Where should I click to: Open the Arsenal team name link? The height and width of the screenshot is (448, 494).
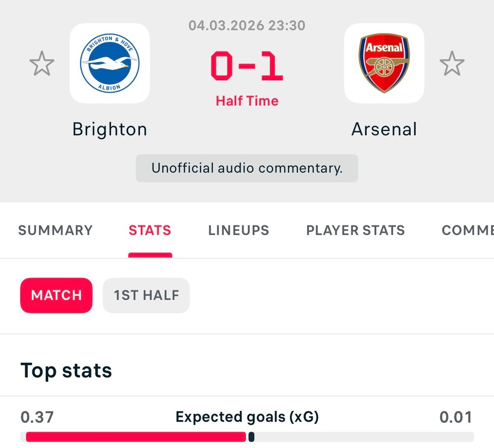[x=384, y=129]
